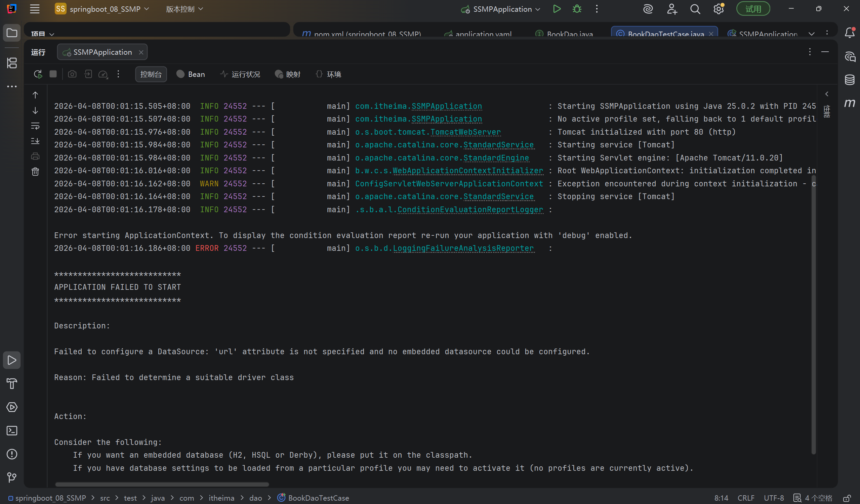860x504 pixels.
Task: Open the Git branch tool window
Action: click(12, 477)
